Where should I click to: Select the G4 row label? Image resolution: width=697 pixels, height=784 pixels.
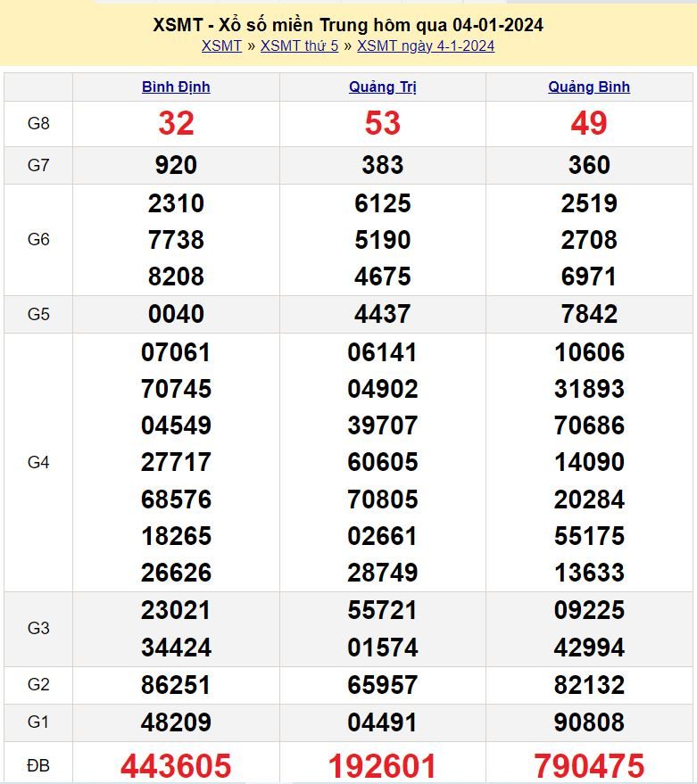coord(38,463)
